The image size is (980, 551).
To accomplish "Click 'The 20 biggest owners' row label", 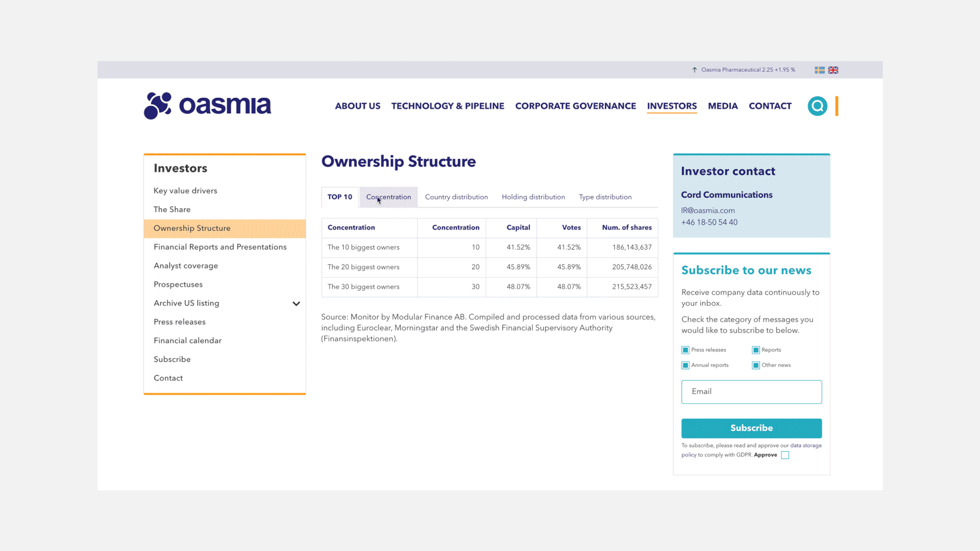I will 363,267.
